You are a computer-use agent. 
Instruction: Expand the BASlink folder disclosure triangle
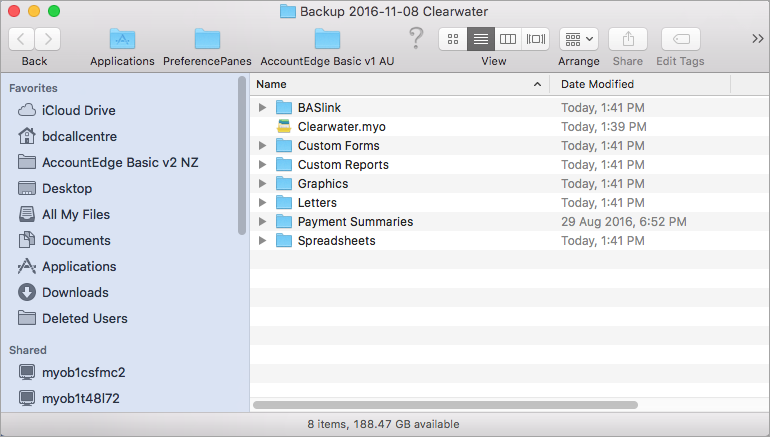(262, 108)
